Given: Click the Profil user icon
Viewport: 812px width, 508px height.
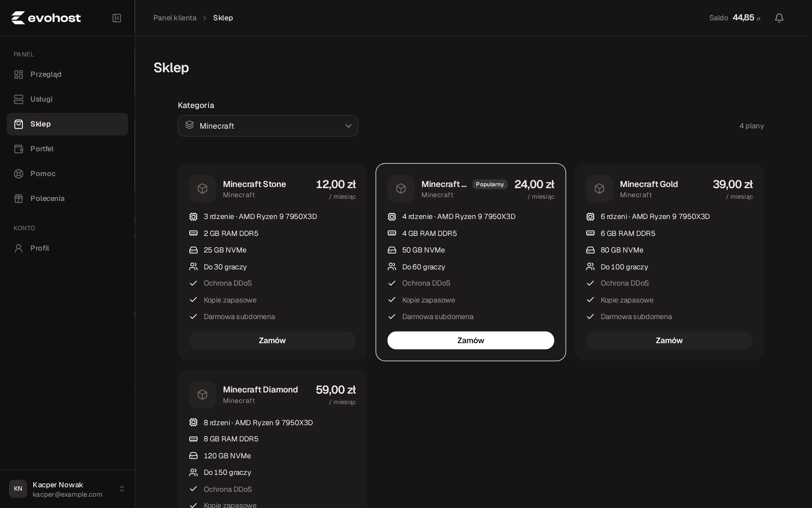Looking at the screenshot, I should (x=18, y=248).
